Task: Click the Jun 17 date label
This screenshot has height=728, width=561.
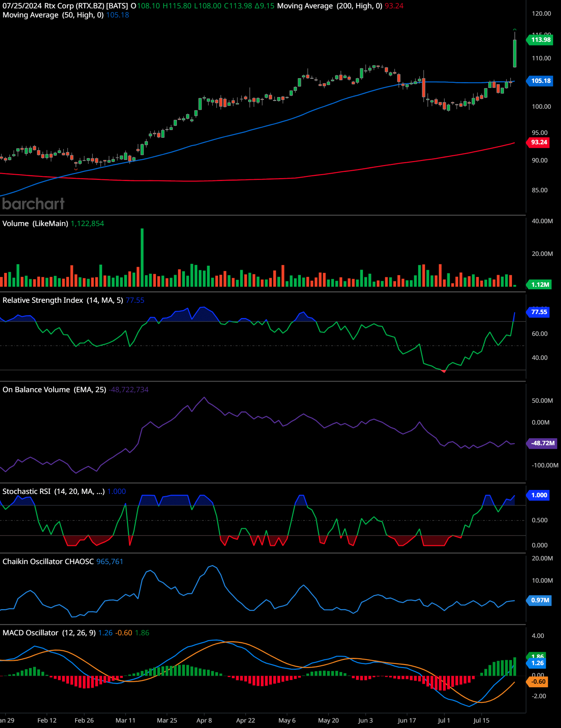Action: [407, 720]
